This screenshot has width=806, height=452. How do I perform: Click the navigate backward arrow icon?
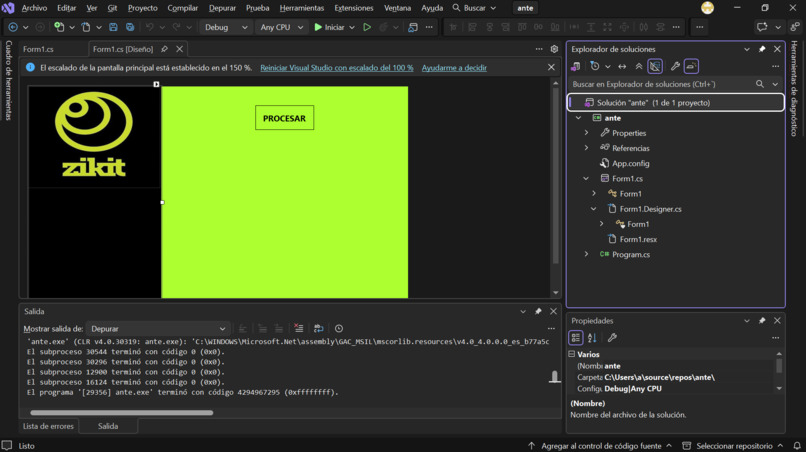13,27
